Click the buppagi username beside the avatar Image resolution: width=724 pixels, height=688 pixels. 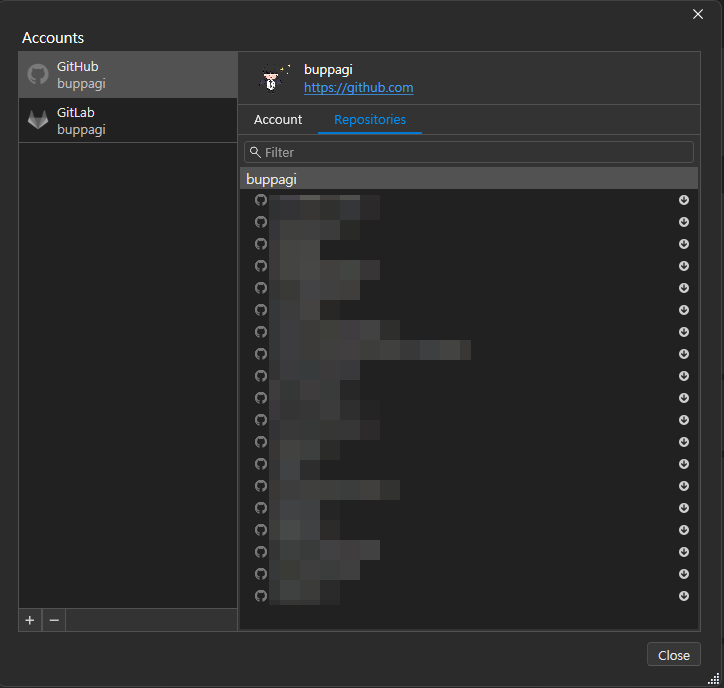coord(328,70)
